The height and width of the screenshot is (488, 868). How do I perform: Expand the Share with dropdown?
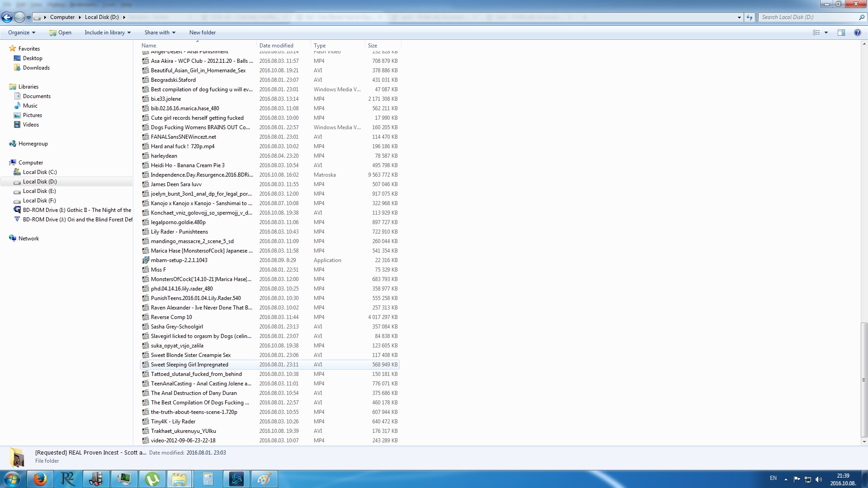pos(160,33)
